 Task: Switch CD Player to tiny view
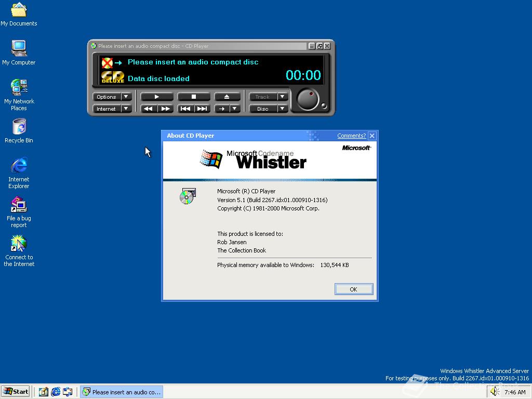coord(320,46)
